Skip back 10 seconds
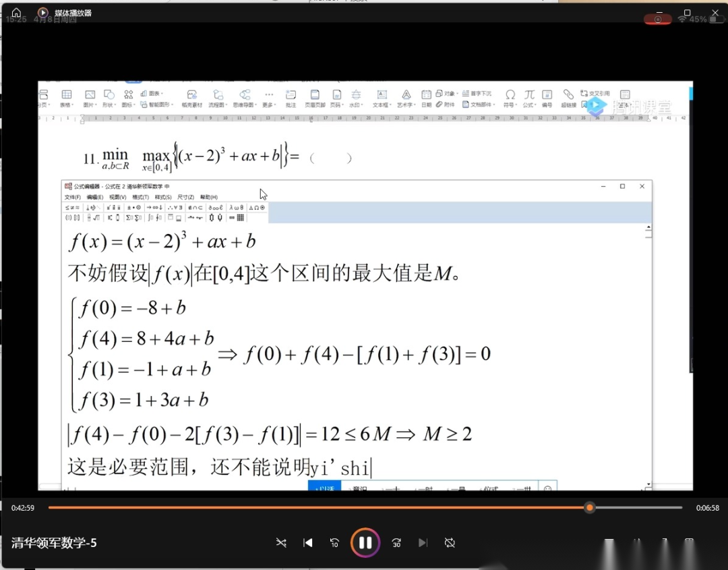This screenshot has width=728, height=570. pyautogui.click(x=334, y=542)
